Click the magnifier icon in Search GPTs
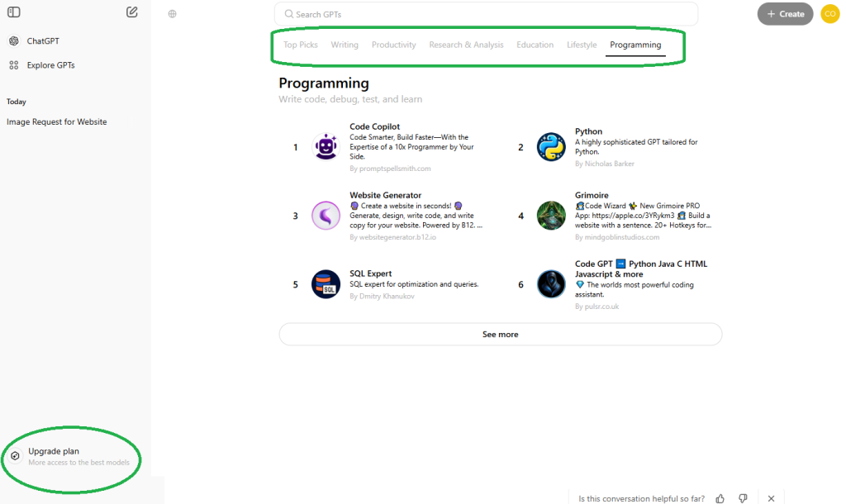The height and width of the screenshot is (504, 846). click(x=289, y=14)
